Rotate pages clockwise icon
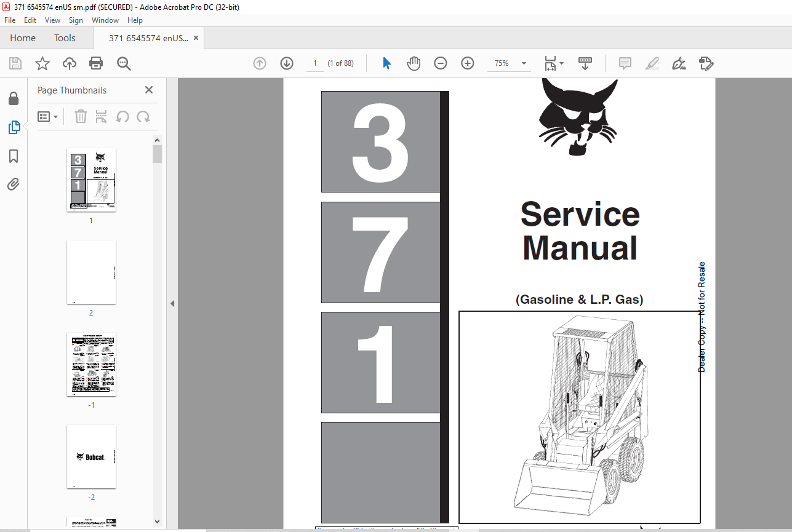The height and width of the screenshot is (532, 792). point(143,116)
